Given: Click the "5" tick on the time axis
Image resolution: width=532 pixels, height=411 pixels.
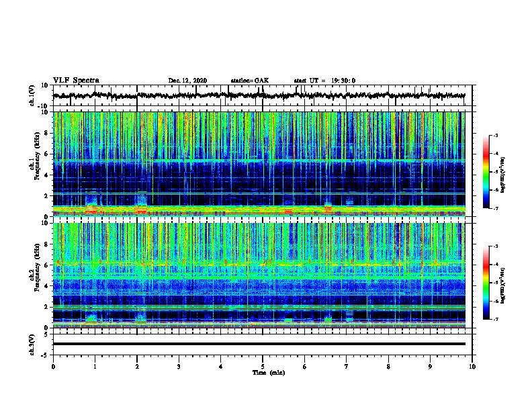Looking at the screenshot, I should click(263, 367).
